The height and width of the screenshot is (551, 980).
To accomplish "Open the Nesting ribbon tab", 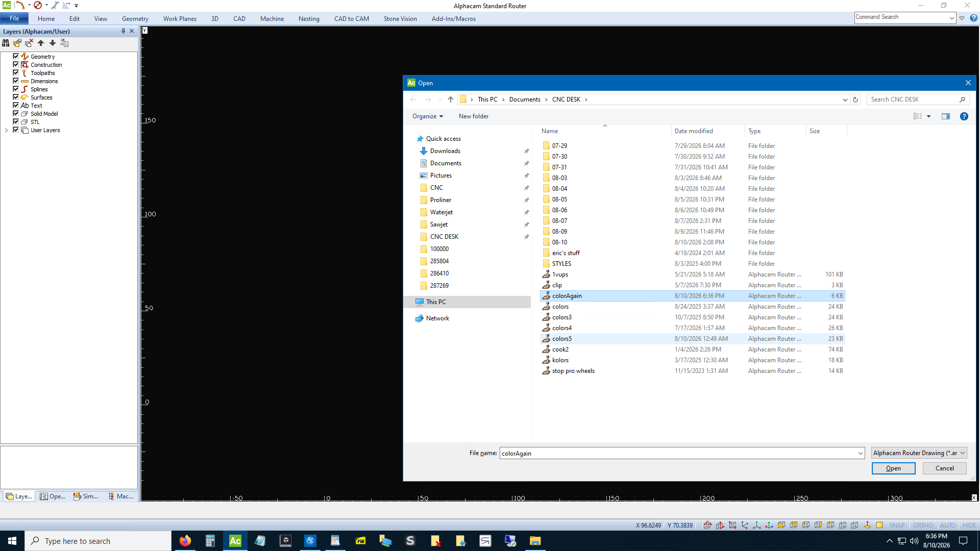I will pos(309,19).
